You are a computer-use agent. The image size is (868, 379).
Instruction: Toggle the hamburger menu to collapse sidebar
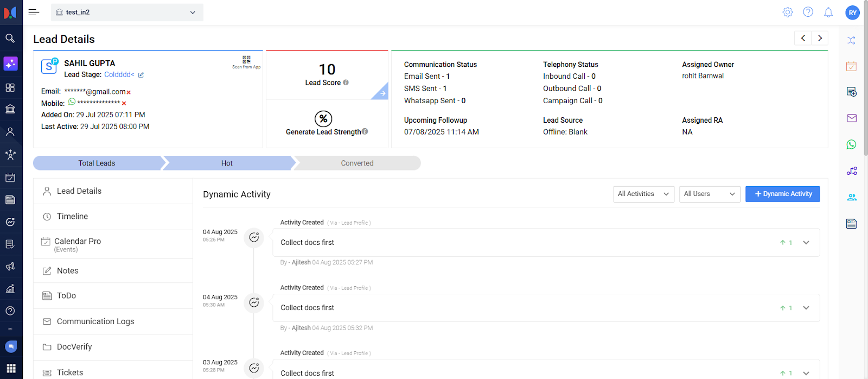tap(34, 12)
